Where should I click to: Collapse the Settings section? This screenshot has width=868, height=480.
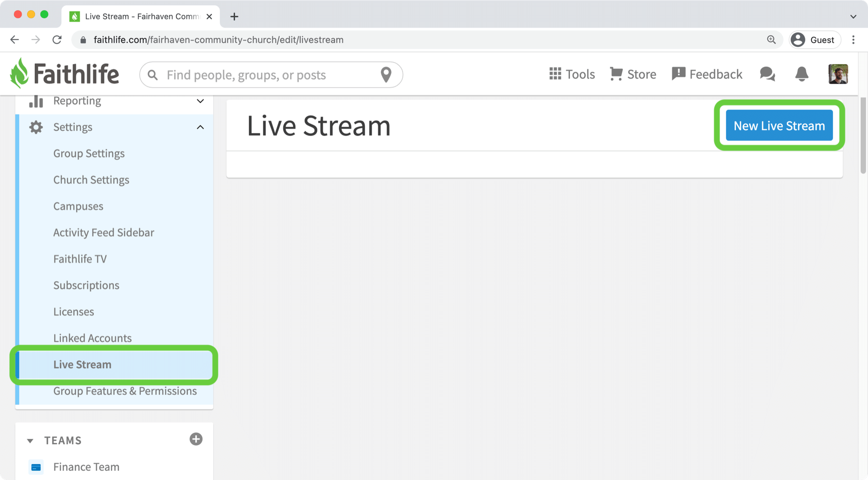point(200,127)
